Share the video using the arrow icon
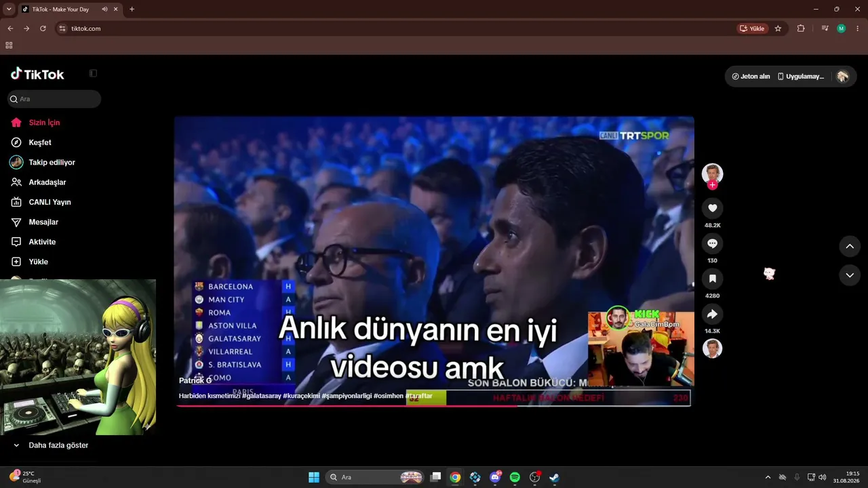Image resolution: width=868 pixels, height=488 pixels. [712, 314]
